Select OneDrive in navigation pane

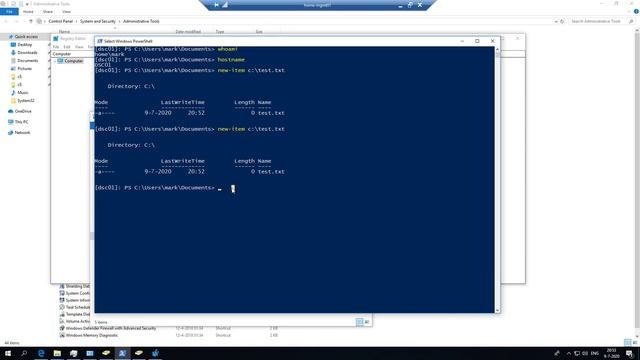point(23,111)
